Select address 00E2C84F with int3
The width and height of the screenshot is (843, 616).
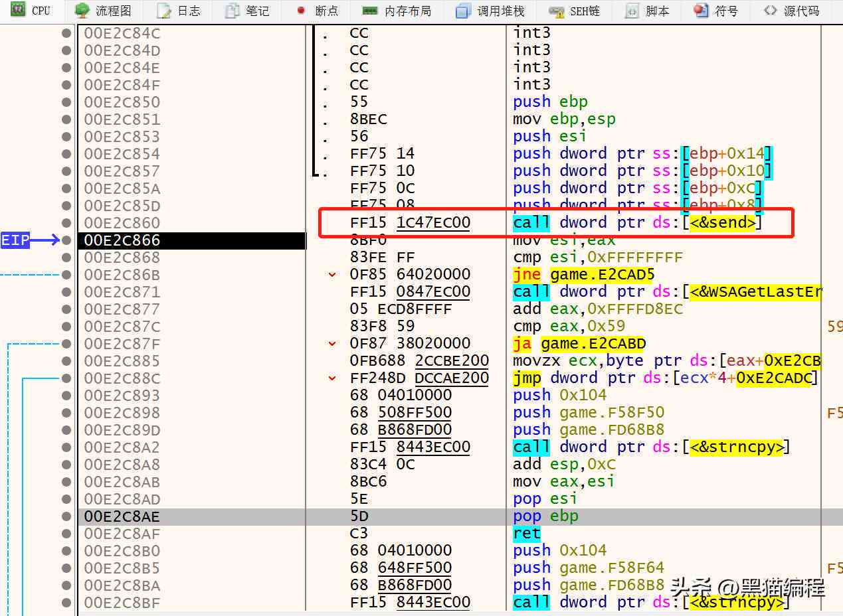(122, 85)
